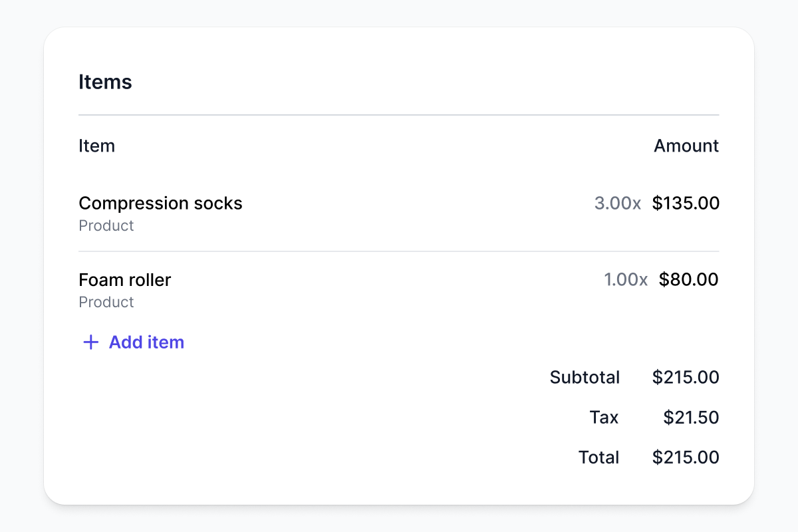Click the $21.50 tax value
The height and width of the screenshot is (532, 798).
point(691,418)
